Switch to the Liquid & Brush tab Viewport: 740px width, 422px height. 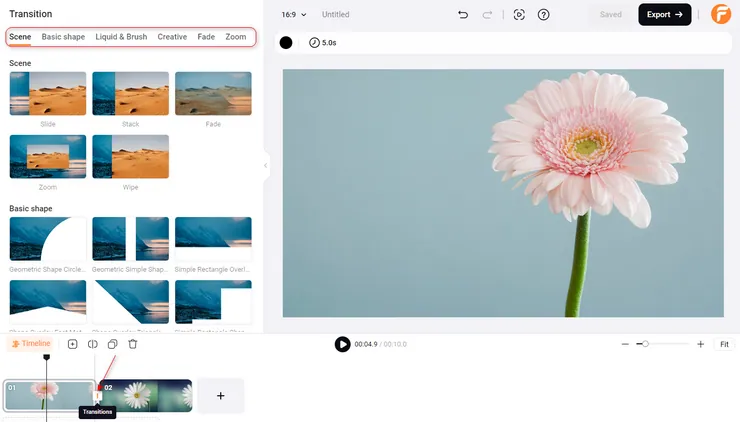point(121,37)
